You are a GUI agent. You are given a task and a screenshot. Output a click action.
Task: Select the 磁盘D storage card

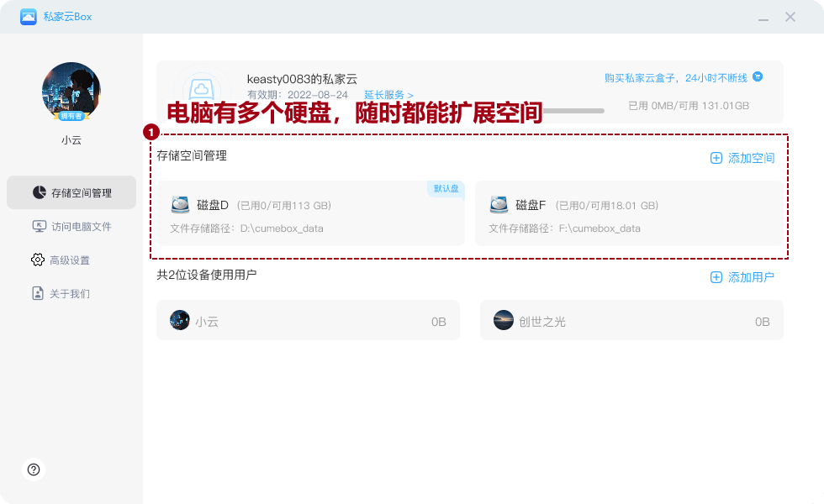point(310,213)
